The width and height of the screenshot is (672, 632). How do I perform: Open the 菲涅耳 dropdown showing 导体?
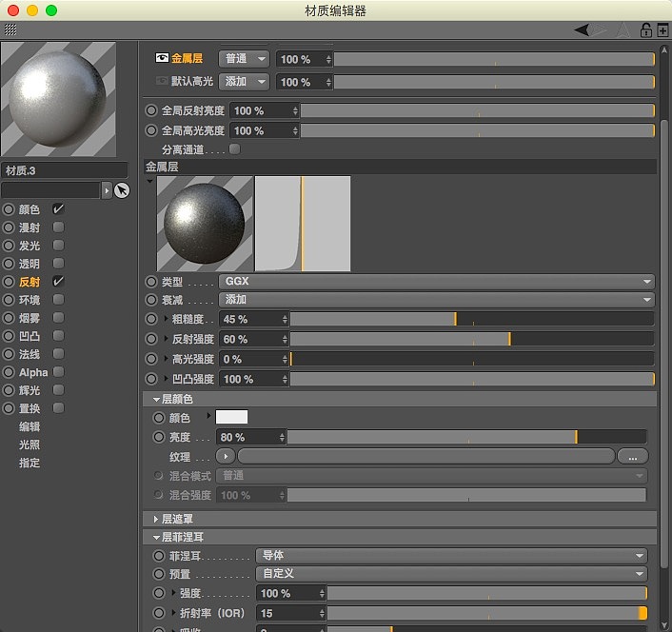pyautogui.click(x=451, y=556)
